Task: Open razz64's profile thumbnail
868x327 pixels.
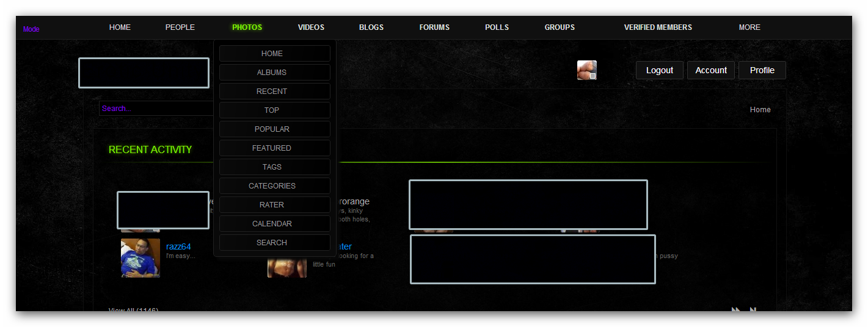Action: [x=140, y=258]
